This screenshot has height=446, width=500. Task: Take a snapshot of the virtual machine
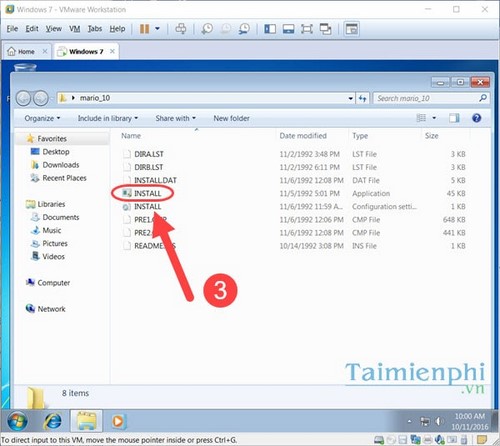207,29
